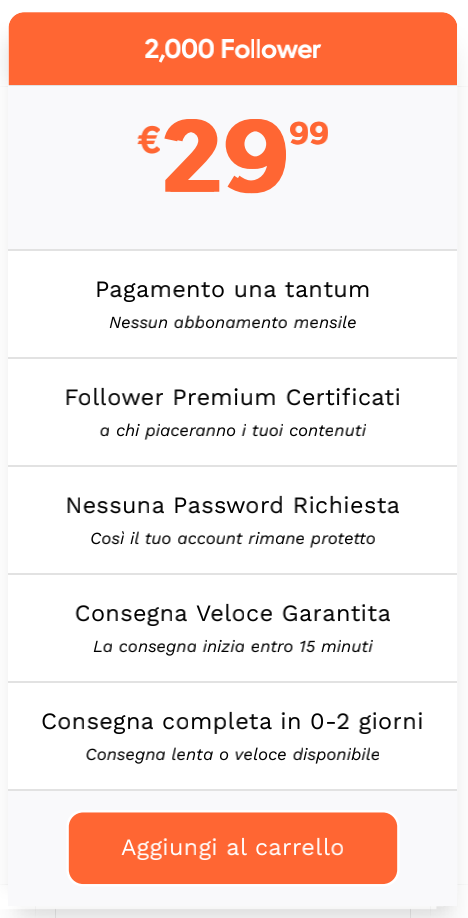This screenshot has width=468, height=918.
Task: Click the €29.99 price
Action: tap(233, 156)
